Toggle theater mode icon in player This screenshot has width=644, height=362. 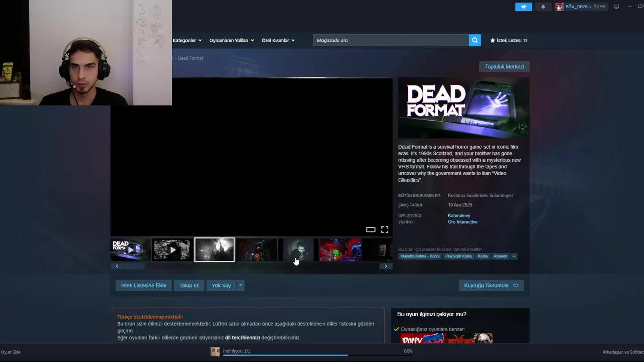(x=371, y=230)
